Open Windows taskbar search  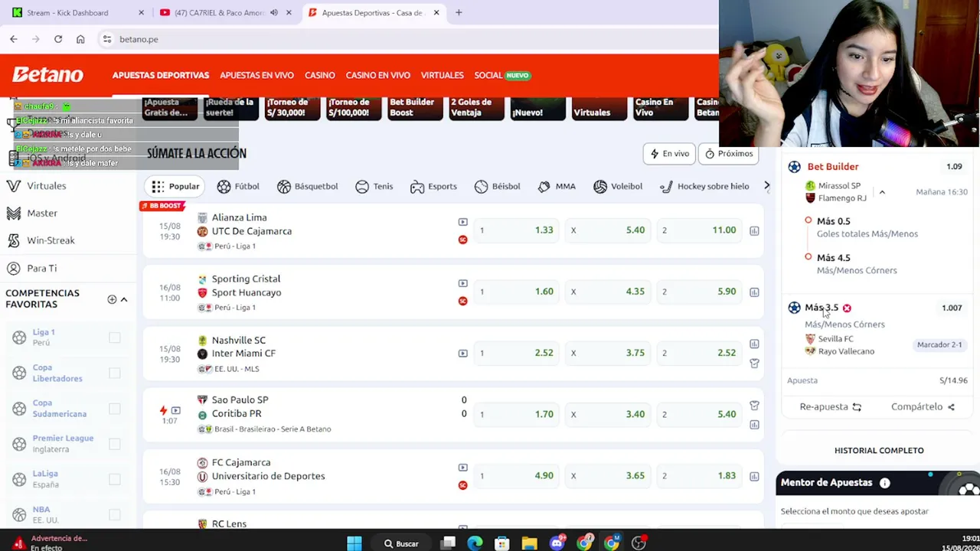[x=401, y=544]
